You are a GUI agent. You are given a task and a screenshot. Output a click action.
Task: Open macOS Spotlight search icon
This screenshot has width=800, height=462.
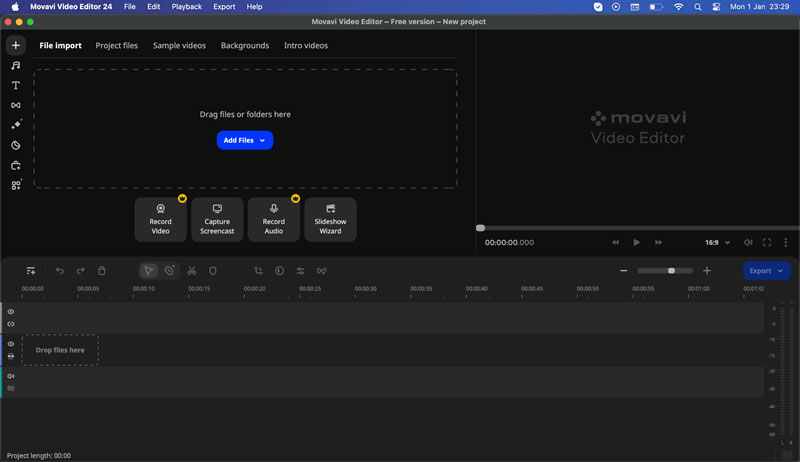click(x=697, y=7)
